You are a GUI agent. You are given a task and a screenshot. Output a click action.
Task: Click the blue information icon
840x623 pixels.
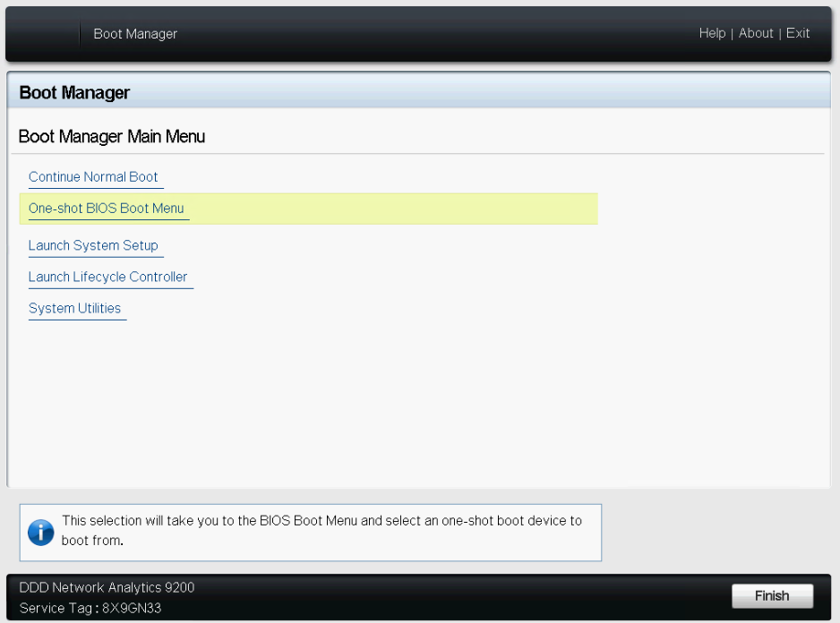click(x=41, y=532)
